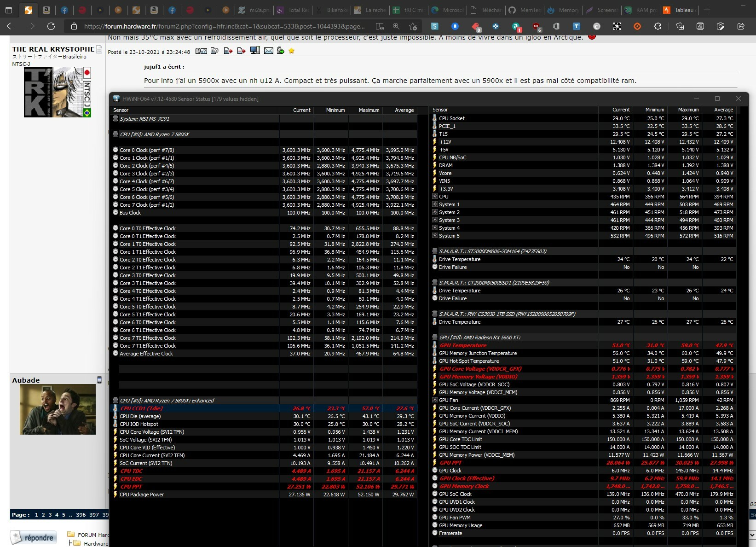
Task: Open a new browser tab
Action: [707, 10]
